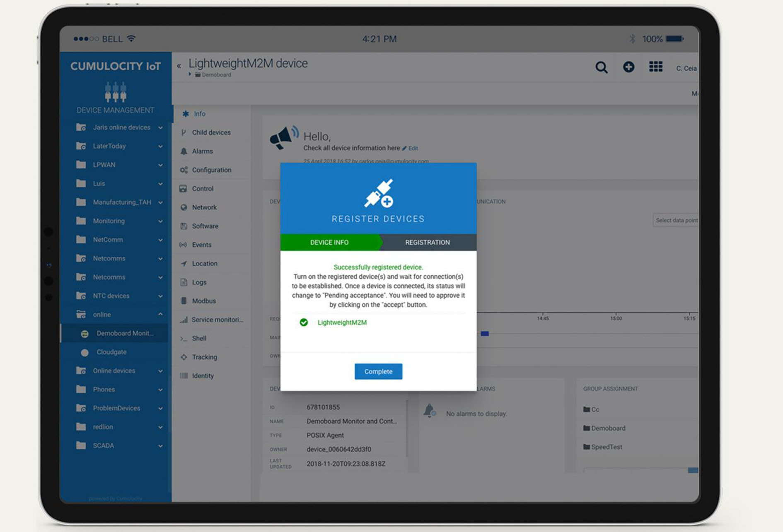The image size is (783, 532).
Task: Open the Select data point dropdown
Action: pos(675,220)
